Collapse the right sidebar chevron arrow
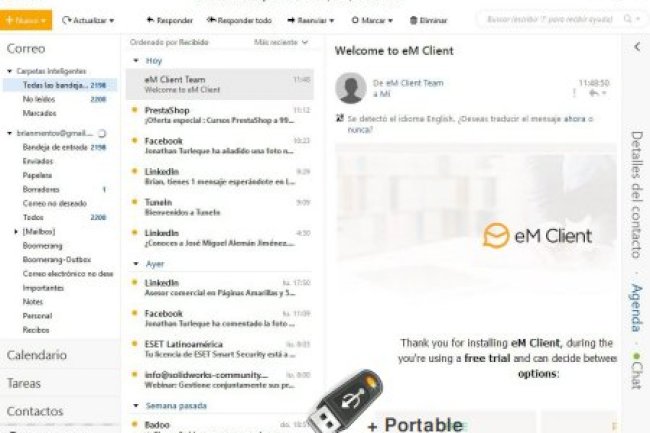Image resolution: width=650 pixels, height=433 pixels. [x=637, y=47]
